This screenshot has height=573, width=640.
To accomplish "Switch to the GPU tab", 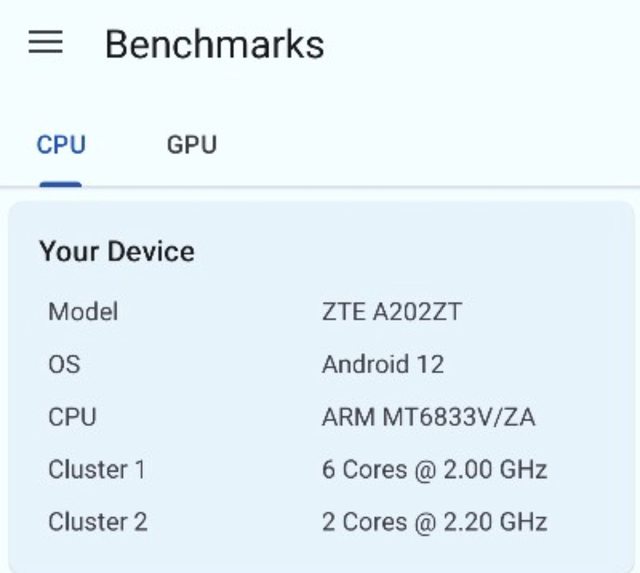I will point(191,145).
